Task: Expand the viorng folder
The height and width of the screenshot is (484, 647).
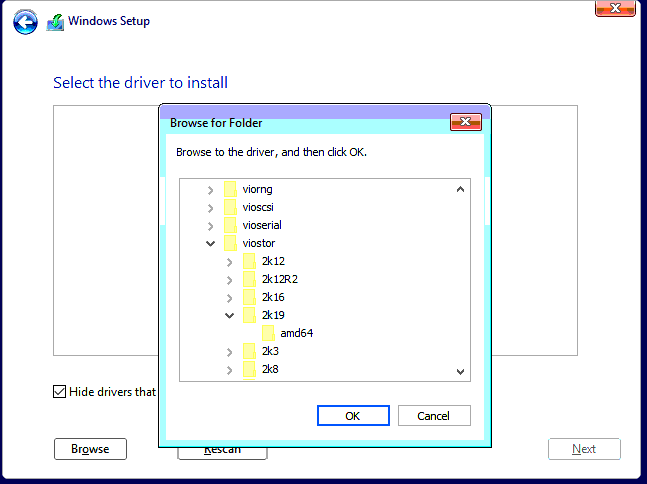Action: point(210,190)
